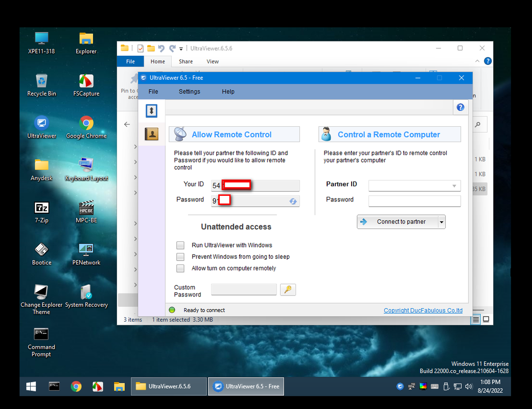This screenshot has height=409, width=532.
Task: Check Prevent Windows from going to sleep
Action: 180,257
